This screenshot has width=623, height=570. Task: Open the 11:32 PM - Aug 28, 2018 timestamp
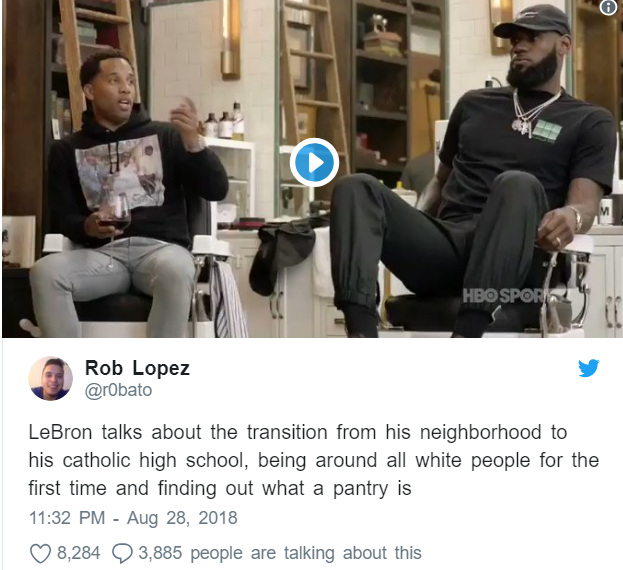[133, 518]
